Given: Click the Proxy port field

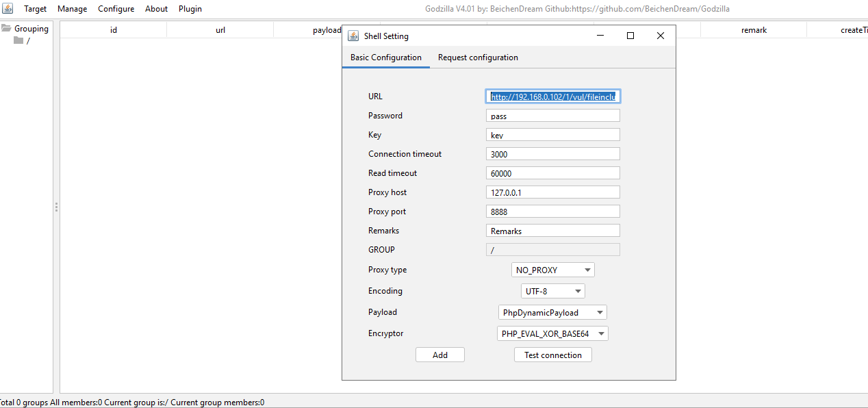Looking at the screenshot, I should pyautogui.click(x=553, y=212).
